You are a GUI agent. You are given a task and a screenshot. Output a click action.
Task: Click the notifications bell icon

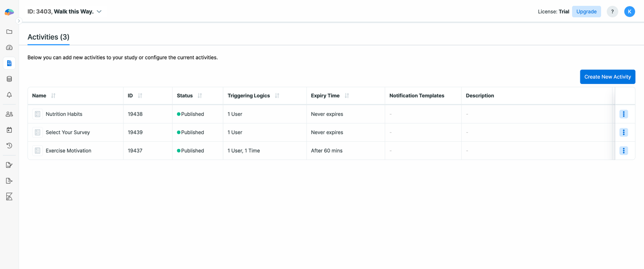(x=9, y=94)
